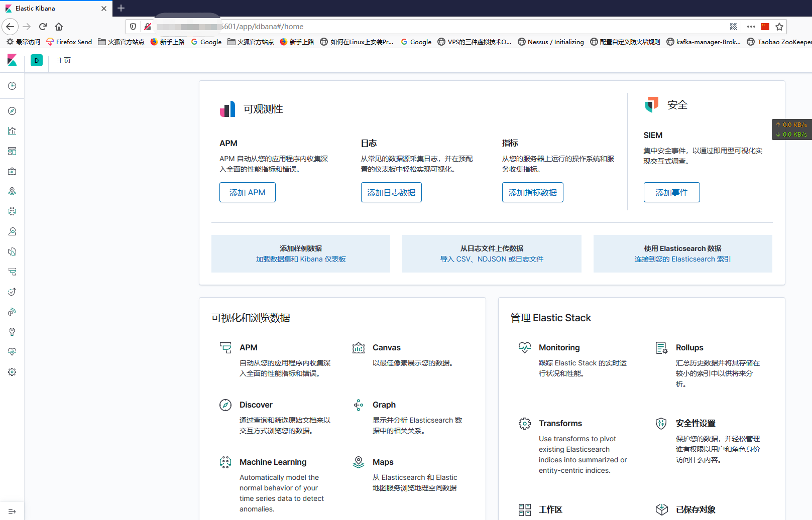Open the Machine Learning card
812x520 pixels.
click(276, 485)
